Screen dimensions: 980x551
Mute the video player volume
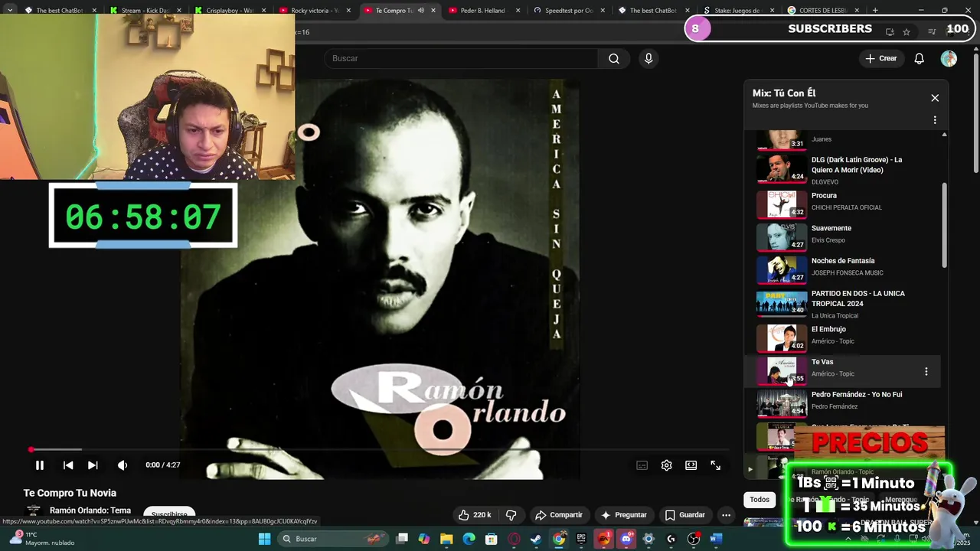[122, 465]
